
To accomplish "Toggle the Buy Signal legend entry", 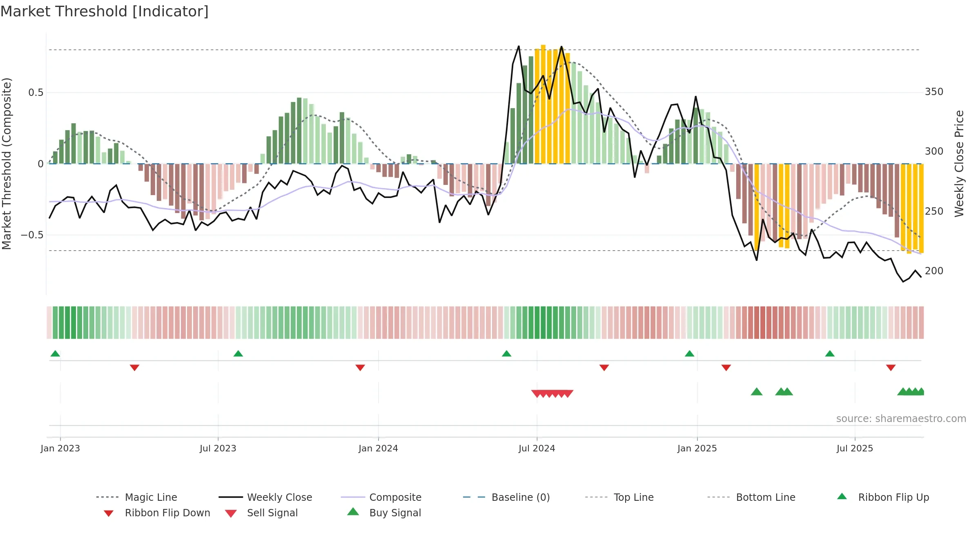I will coord(384,513).
